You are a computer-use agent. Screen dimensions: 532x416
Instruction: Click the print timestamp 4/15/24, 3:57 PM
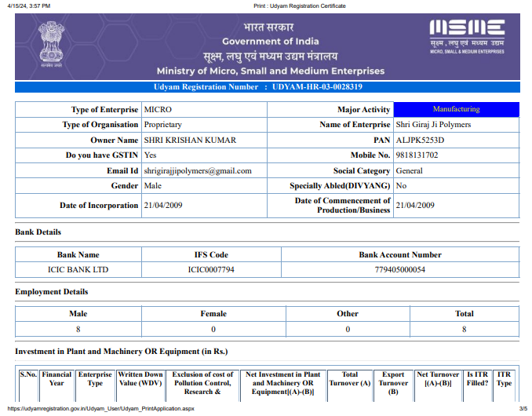(x=29, y=5)
